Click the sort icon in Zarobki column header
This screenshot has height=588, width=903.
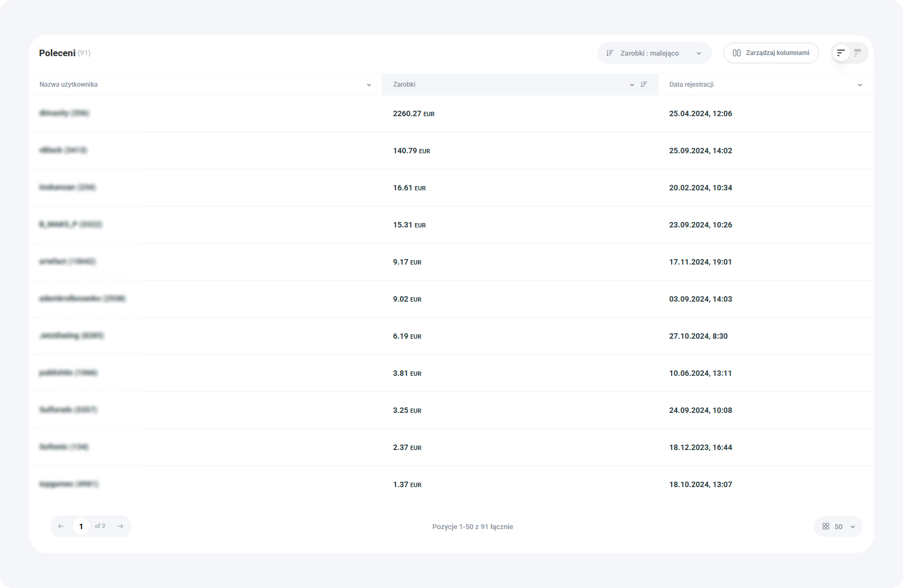644,85
